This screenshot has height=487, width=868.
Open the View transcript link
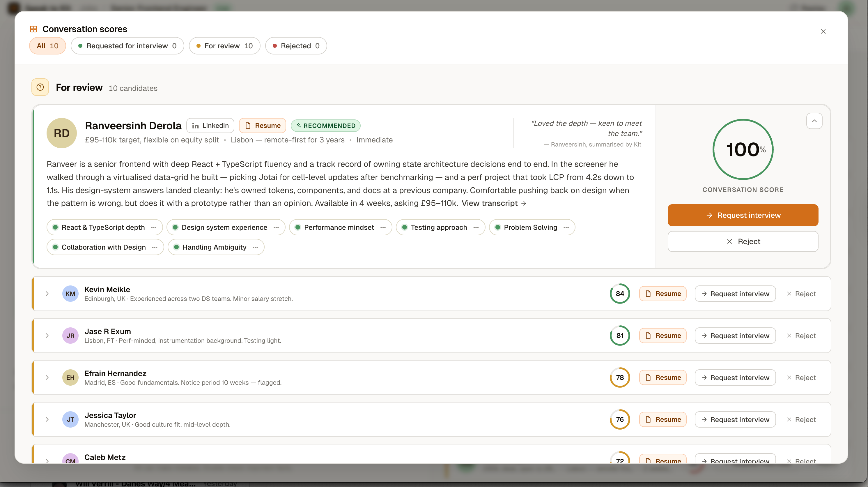coord(494,203)
